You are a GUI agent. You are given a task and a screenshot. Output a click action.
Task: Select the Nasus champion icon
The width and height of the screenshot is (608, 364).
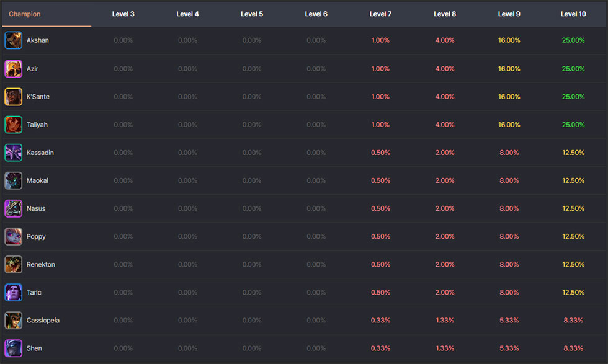pyautogui.click(x=13, y=208)
